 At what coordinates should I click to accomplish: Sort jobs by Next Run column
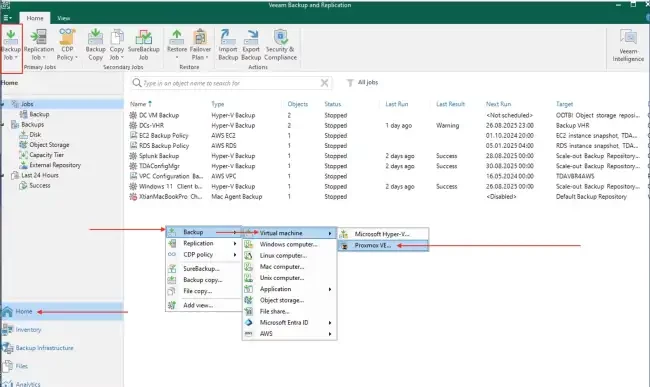[x=498, y=104]
